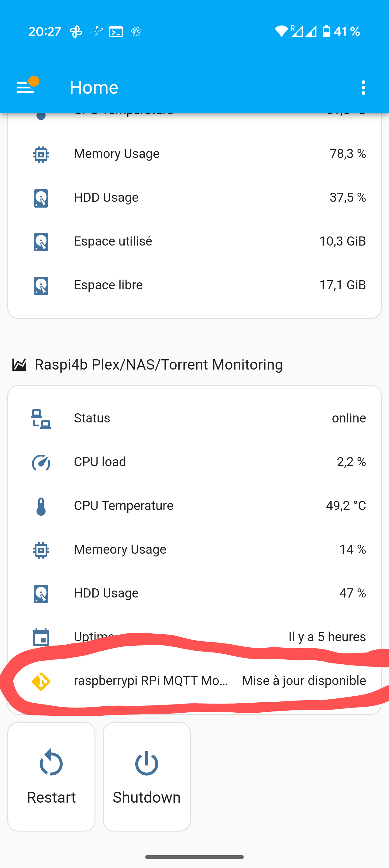Open the three-dot overflow menu
Screen dimensions: 389x868
tap(363, 88)
